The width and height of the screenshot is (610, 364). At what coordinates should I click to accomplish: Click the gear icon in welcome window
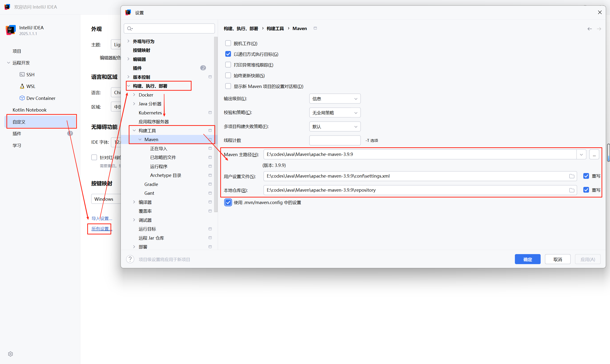(10, 354)
